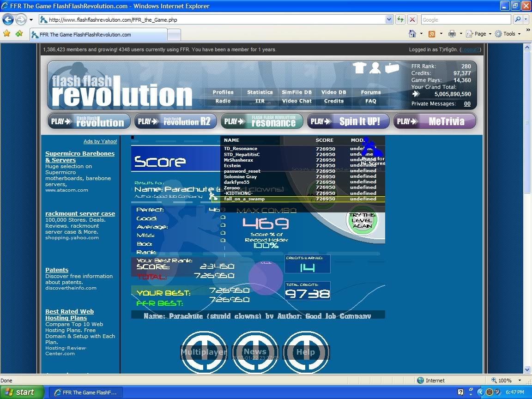Open the Favorites Center star icon
Viewport: 532px width, 399px height.
[6, 34]
